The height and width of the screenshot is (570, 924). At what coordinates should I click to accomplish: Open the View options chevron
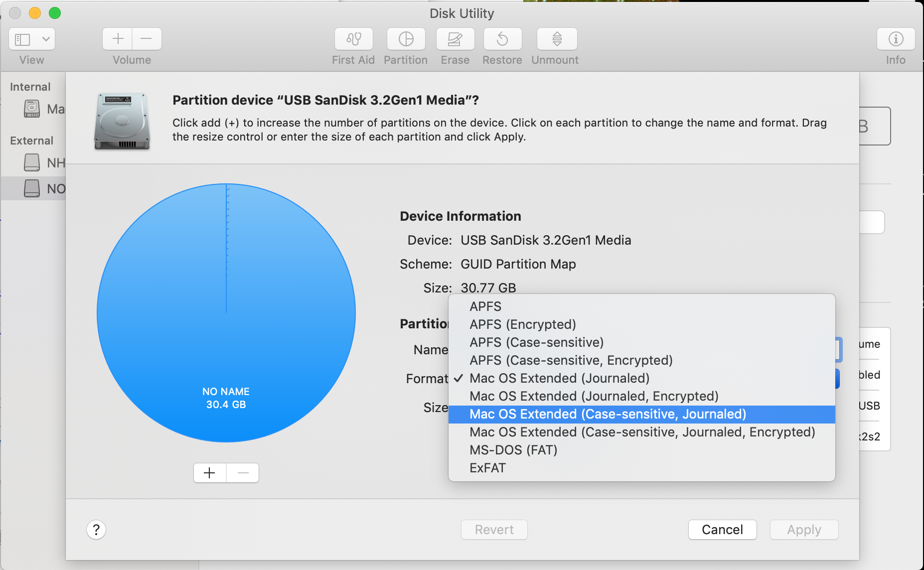point(46,39)
